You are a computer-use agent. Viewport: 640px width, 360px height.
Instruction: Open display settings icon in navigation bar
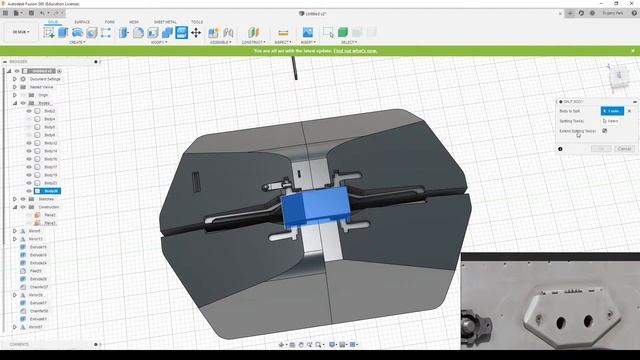(333, 345)
